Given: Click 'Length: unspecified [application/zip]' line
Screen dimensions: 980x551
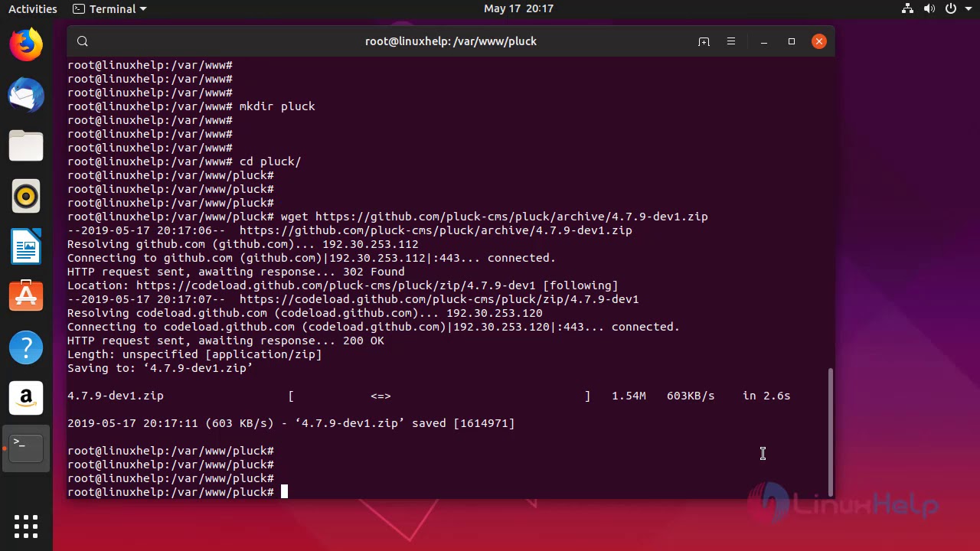Looking at the screenshot, I should point(194,354).
